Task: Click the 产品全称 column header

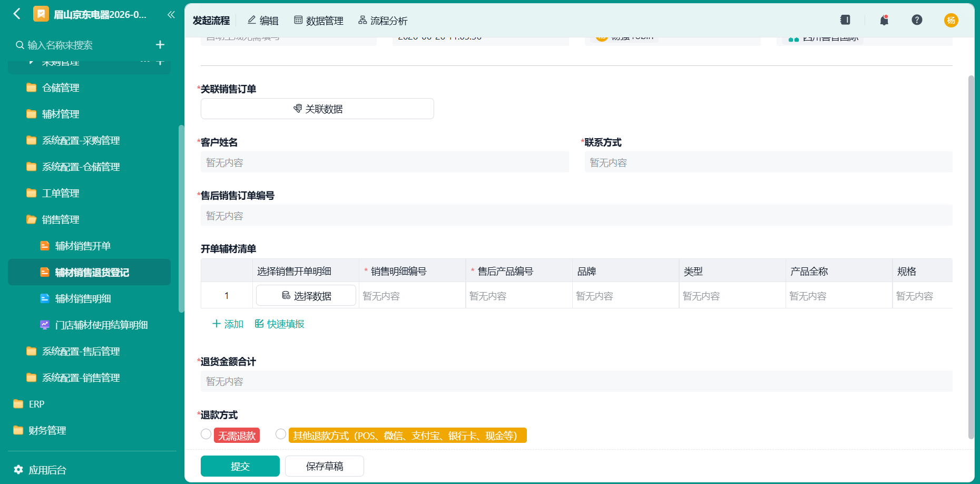Action: click(x=839, y=271)
